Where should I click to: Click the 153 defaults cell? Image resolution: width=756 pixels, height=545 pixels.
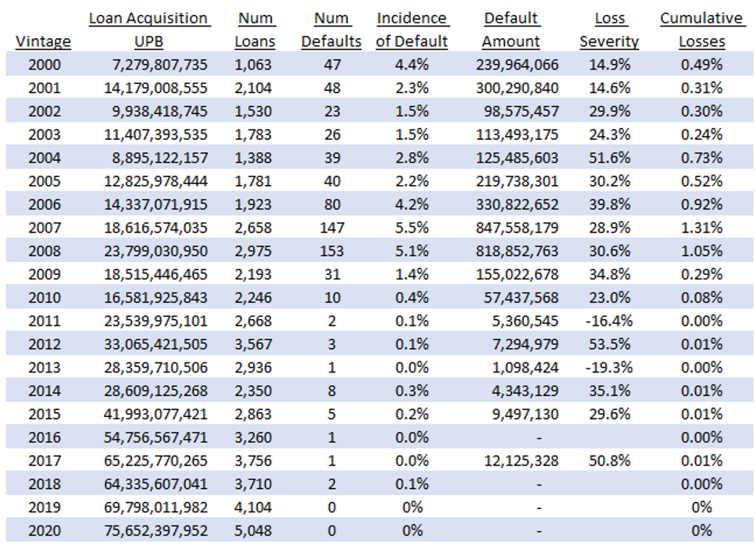click(x=332, y=251)
